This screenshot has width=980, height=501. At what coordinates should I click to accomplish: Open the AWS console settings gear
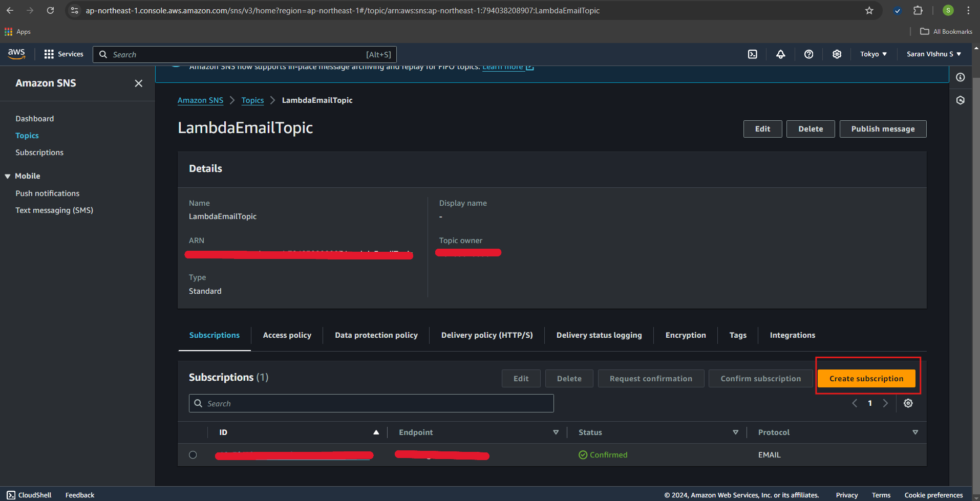coord(837,54)
